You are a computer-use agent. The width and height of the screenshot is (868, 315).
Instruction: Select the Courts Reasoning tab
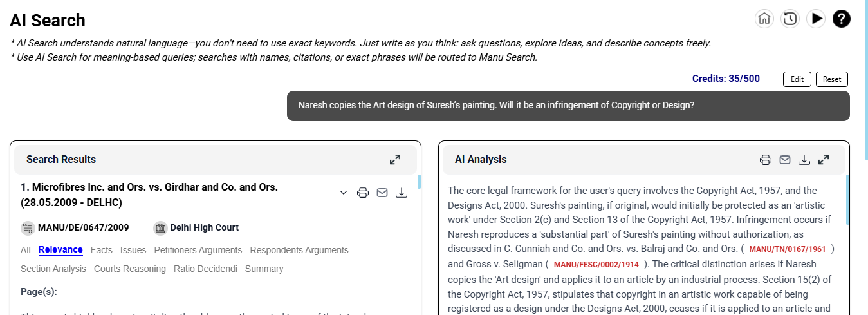[x=130, y=269]
